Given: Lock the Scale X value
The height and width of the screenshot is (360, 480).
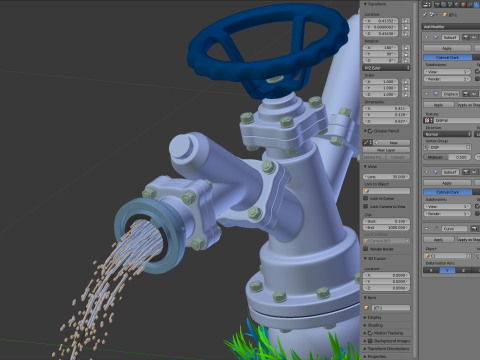Looking at the screenshot, I should [x=406, y=82].
